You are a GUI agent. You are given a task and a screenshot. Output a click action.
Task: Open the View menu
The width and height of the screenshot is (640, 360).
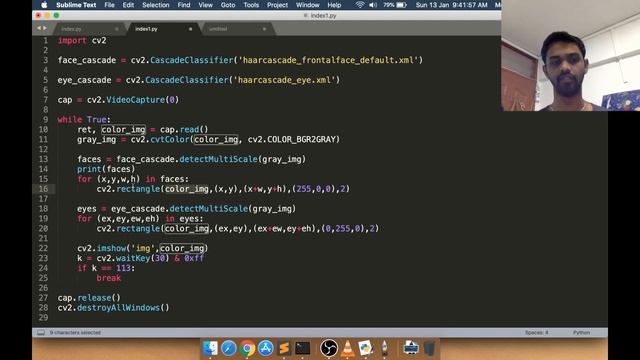click(x=205, y=5)
